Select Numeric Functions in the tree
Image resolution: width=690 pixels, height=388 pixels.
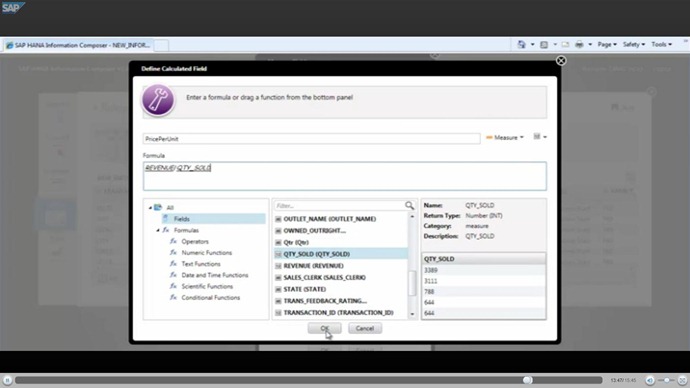tap(206, 253)
